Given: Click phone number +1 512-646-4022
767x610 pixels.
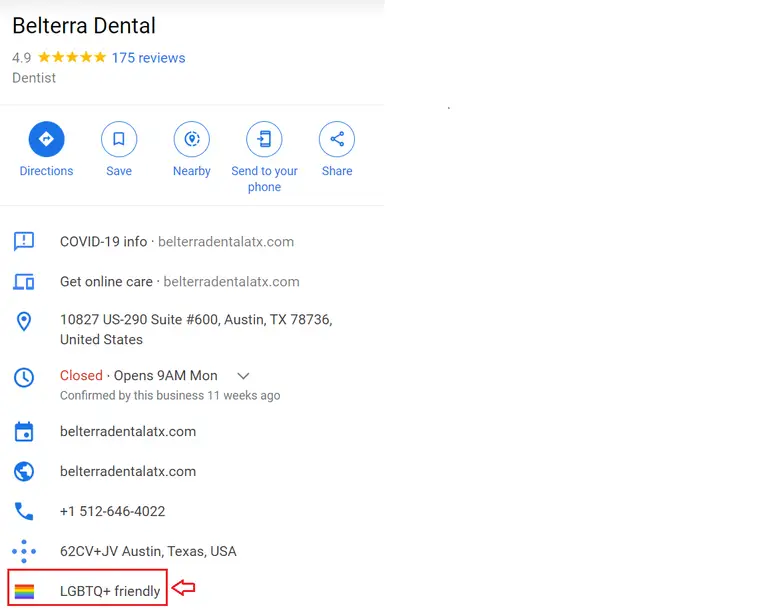Looking at the screenshot, I should click(x=113, y=511).
